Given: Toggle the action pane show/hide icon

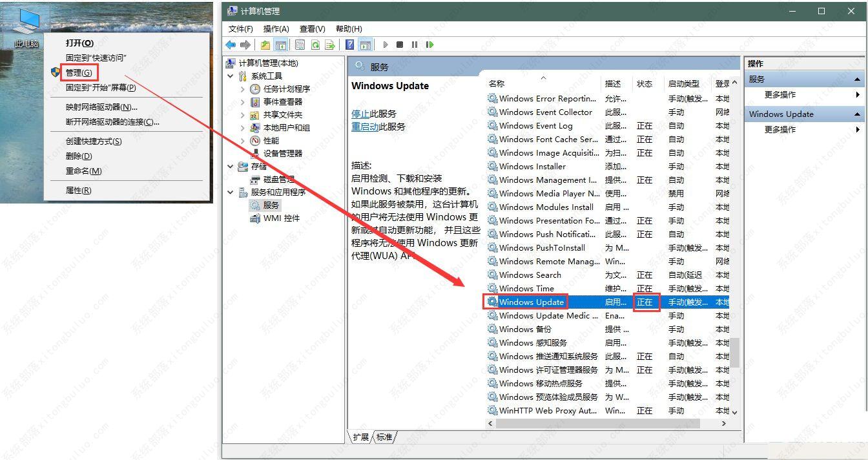Looking at the screenshot, I should click(365, 45).
